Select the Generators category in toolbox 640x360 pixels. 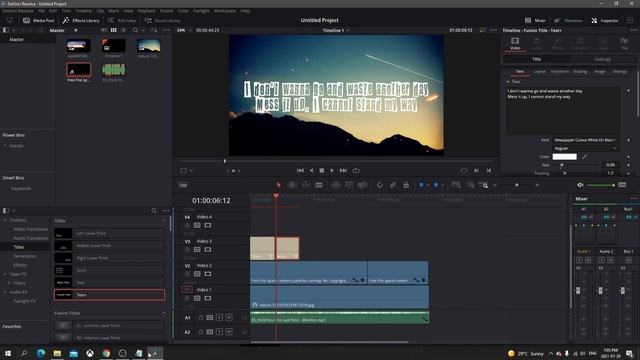coord(24,256)
